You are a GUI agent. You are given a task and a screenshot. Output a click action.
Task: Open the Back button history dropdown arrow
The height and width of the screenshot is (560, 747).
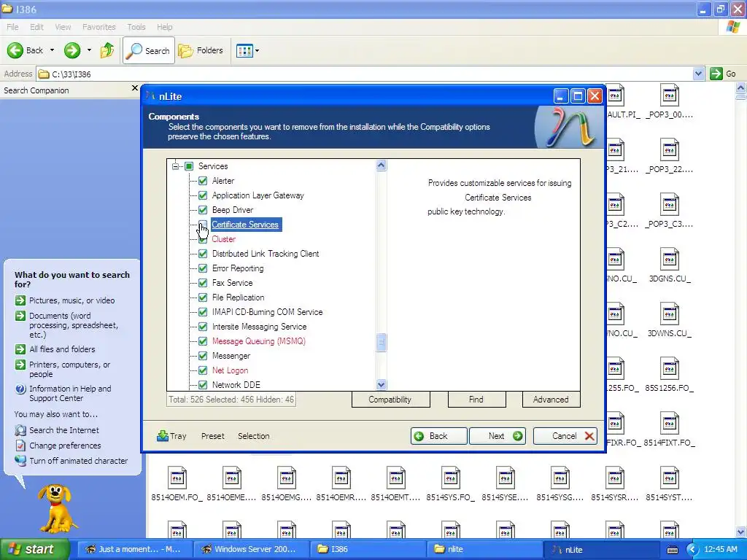[x=52, y=50]
